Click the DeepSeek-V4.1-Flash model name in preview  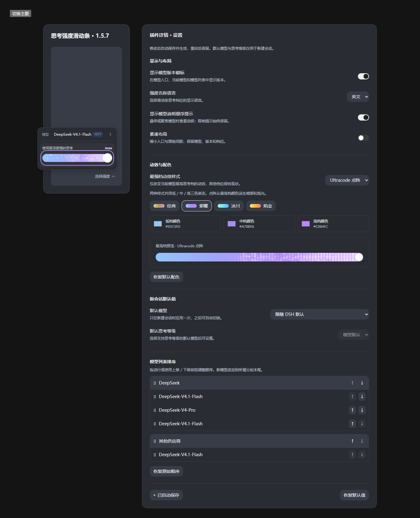tap(73, 134)
